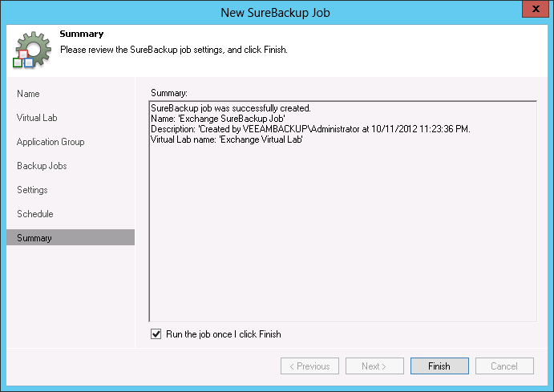554x392 pixels.
Task: Switch to the Application Group step
Action: 51,142
